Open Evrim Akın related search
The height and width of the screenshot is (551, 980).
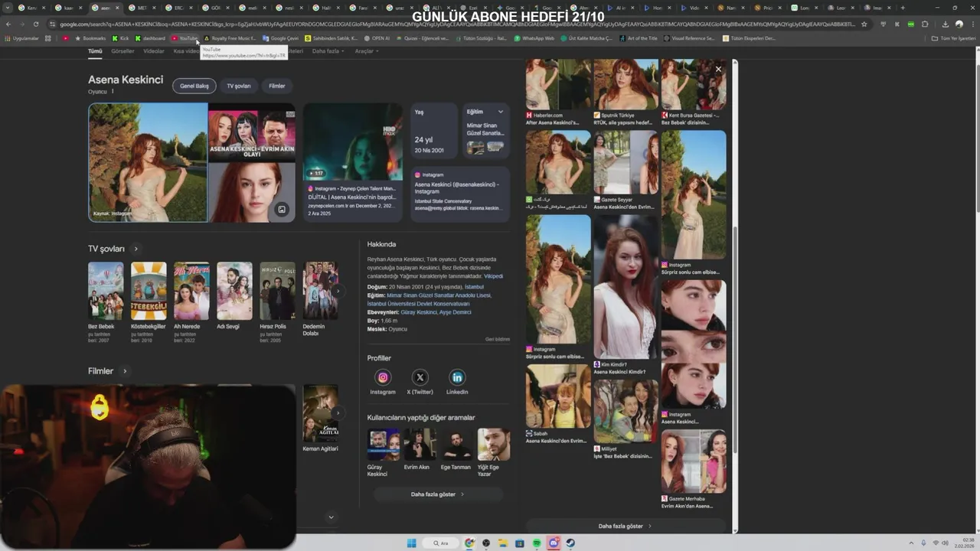tap(420, 448)
